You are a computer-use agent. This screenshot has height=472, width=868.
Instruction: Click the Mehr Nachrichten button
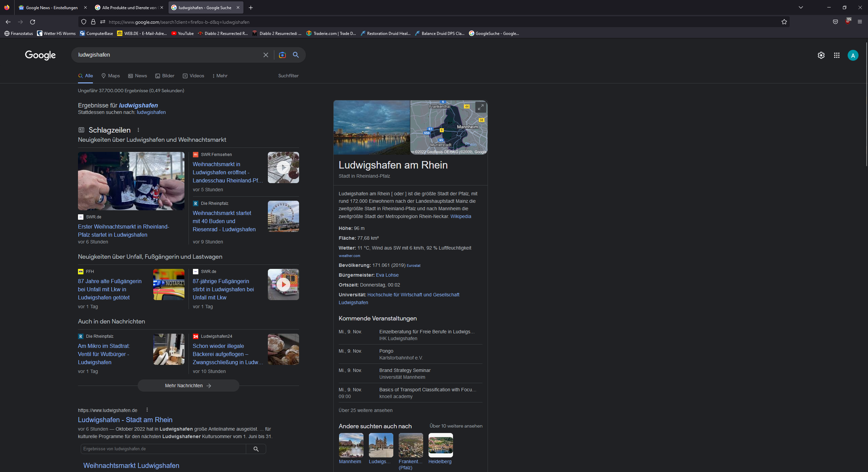click(188, 386)
